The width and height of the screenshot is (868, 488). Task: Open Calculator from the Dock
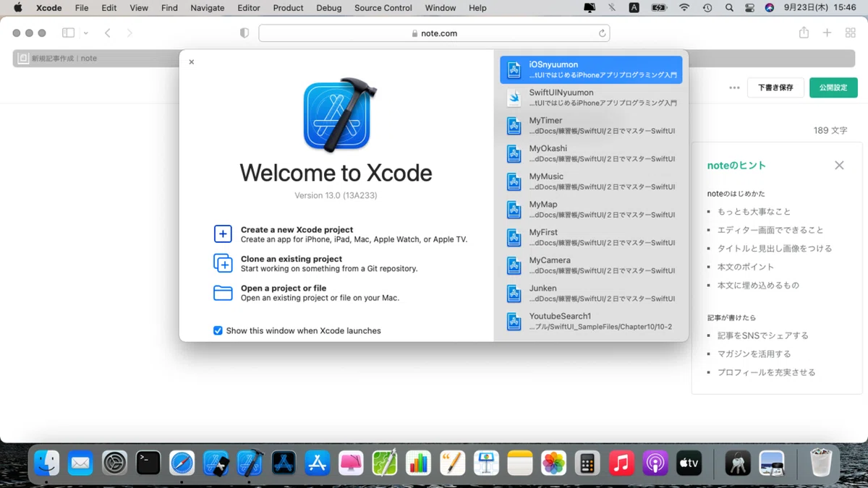[x=587, y=463]
